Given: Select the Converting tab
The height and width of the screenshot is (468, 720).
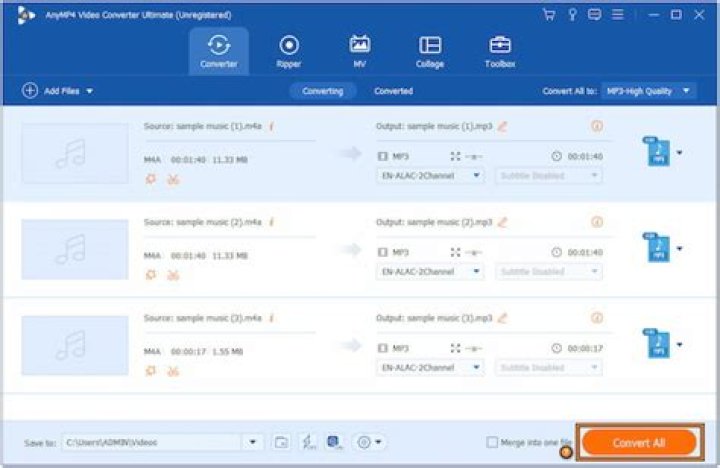Looking at the screenshot, I should click(x=323, y=91).
